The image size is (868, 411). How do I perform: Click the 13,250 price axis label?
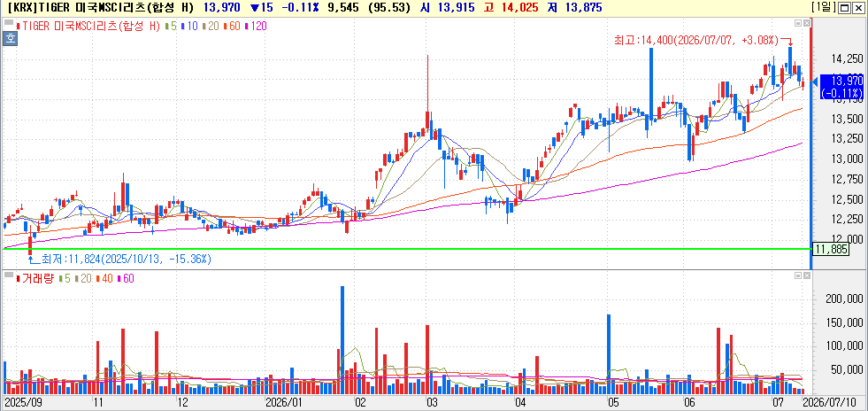[x=847, y=138]
